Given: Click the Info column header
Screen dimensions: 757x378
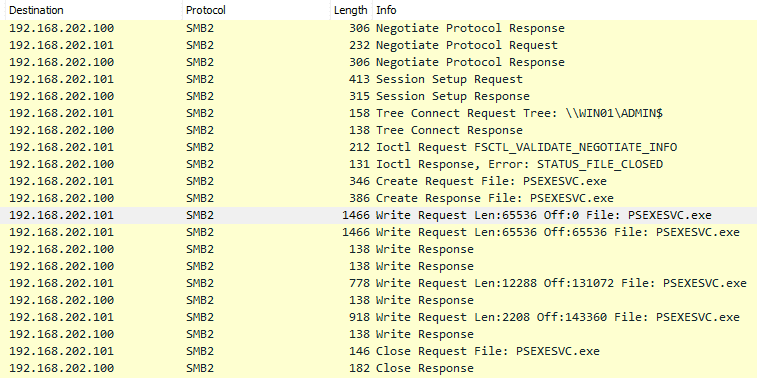Looking at the screenshot, I should click(564, 10).
